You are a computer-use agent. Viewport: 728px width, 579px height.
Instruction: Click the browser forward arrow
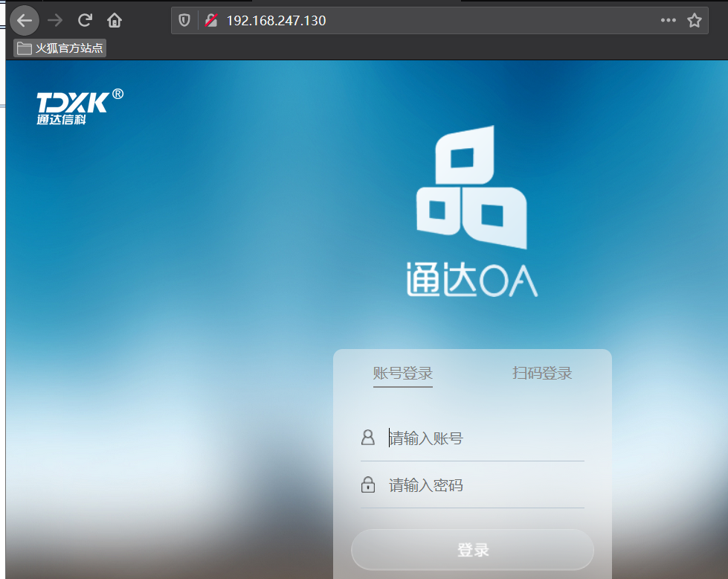click(55, 20)
